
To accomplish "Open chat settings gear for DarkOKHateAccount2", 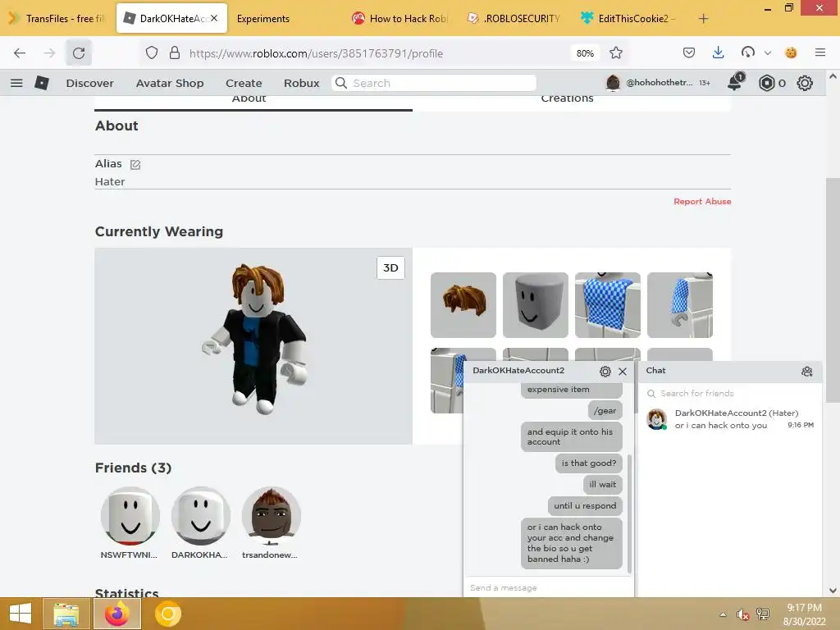I will pos(605,372).
